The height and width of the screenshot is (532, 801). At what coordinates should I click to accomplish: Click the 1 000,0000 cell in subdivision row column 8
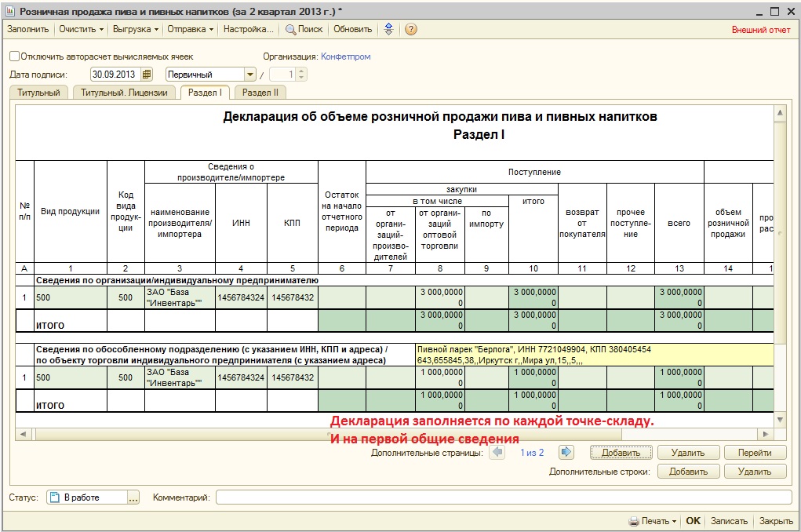click(440, 377)
